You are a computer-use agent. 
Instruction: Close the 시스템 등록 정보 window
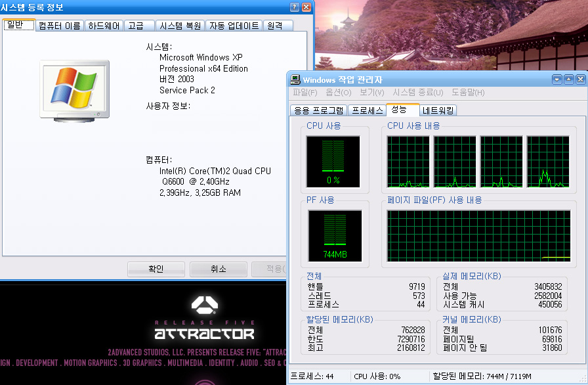306,7
